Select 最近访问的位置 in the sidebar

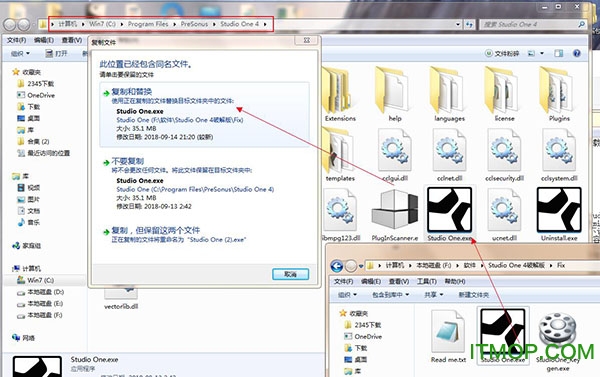[44, 153]
